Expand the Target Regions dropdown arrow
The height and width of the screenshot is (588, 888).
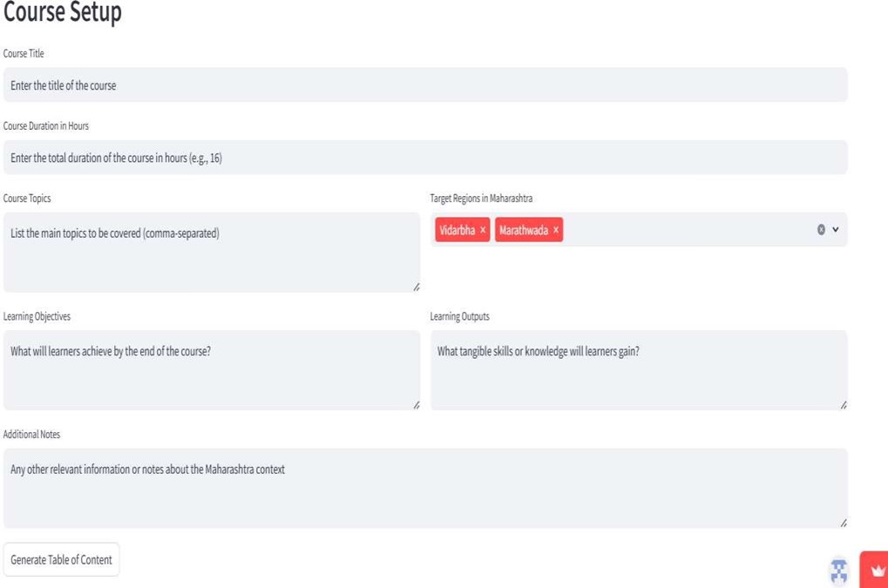(836, 229)
